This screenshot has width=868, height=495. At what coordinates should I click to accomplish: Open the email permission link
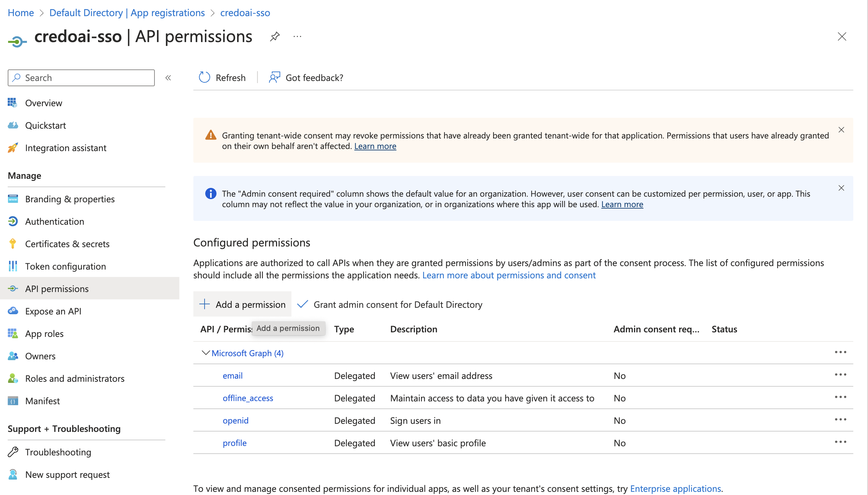(233, 375)
